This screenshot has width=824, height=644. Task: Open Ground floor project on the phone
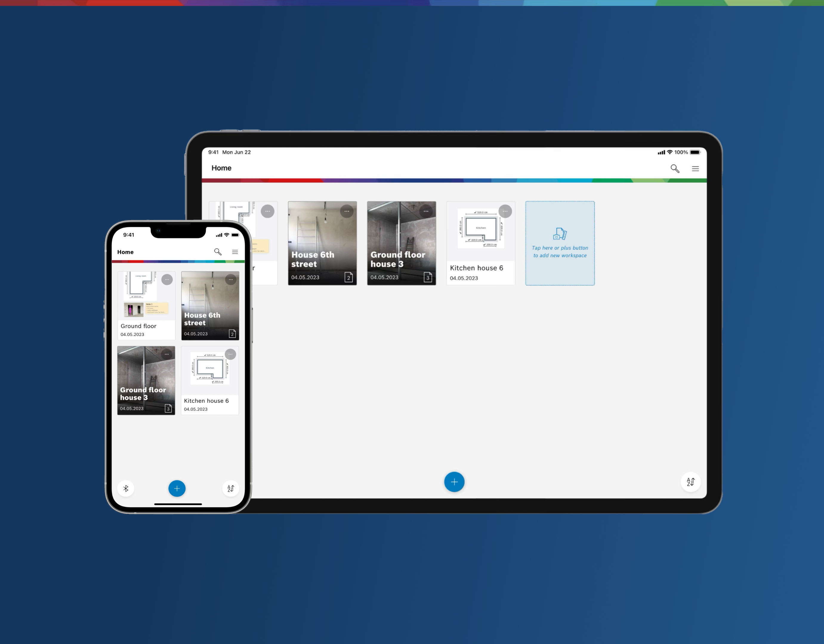tap(146, 306)
